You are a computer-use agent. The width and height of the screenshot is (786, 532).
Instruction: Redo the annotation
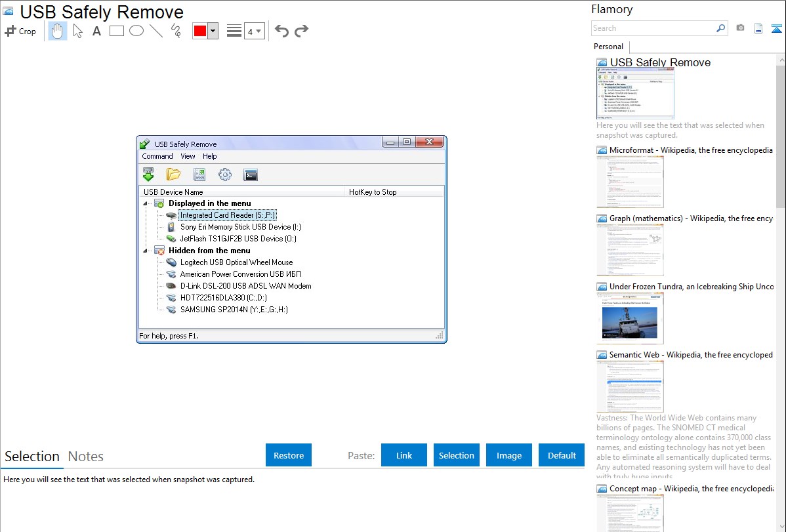(x=301, y=31)
